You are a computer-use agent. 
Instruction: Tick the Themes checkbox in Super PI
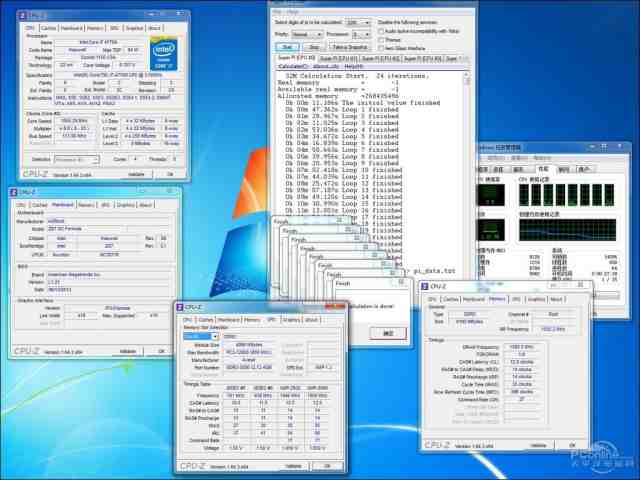(x=381, y=40)
